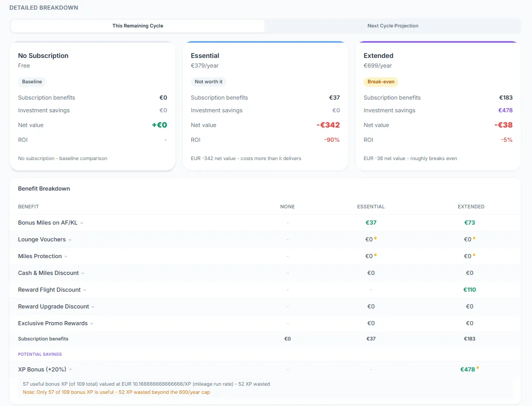Switch to the Next Cycle Projection tab

(393, 25)
